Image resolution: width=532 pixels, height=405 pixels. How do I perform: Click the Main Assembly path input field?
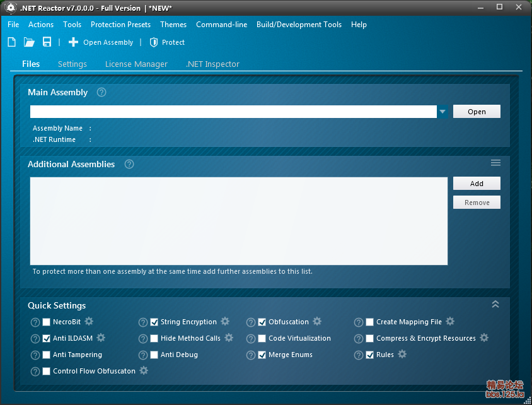[x=233, y=112]
